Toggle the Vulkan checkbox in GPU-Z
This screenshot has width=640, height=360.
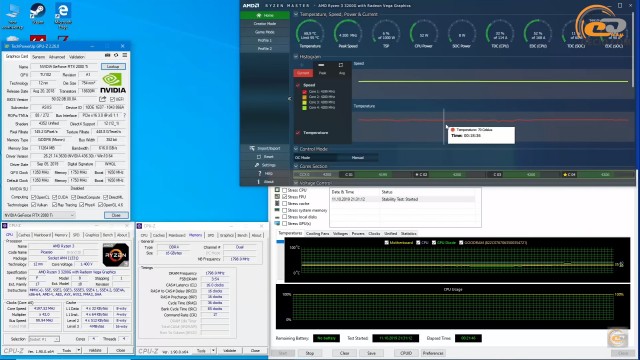coord(34,205)
